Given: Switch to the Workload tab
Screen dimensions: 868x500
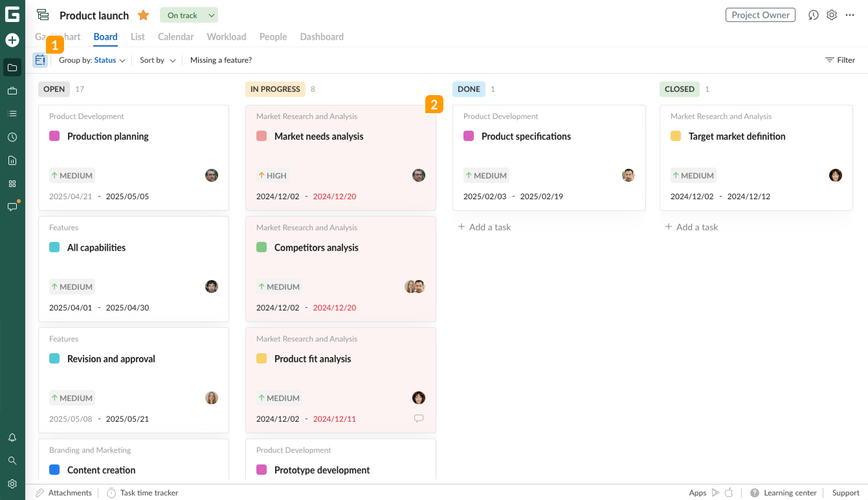Looking at the screenshot, I should [227, 37].
